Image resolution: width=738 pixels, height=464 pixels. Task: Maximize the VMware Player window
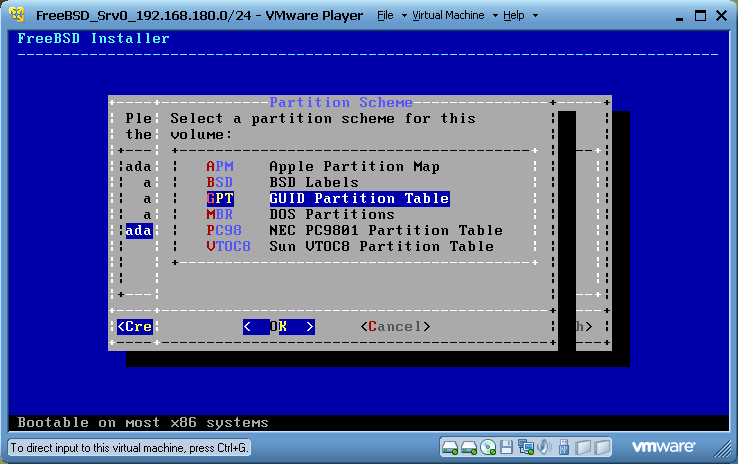[x=700, y=16]
